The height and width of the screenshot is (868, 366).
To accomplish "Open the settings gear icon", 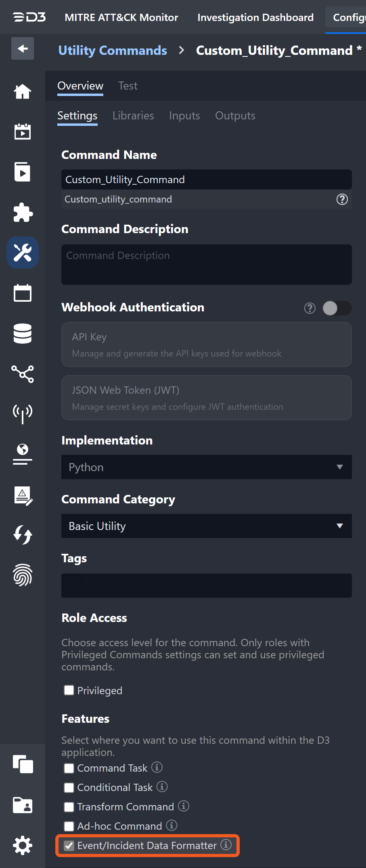I will 23,845.
